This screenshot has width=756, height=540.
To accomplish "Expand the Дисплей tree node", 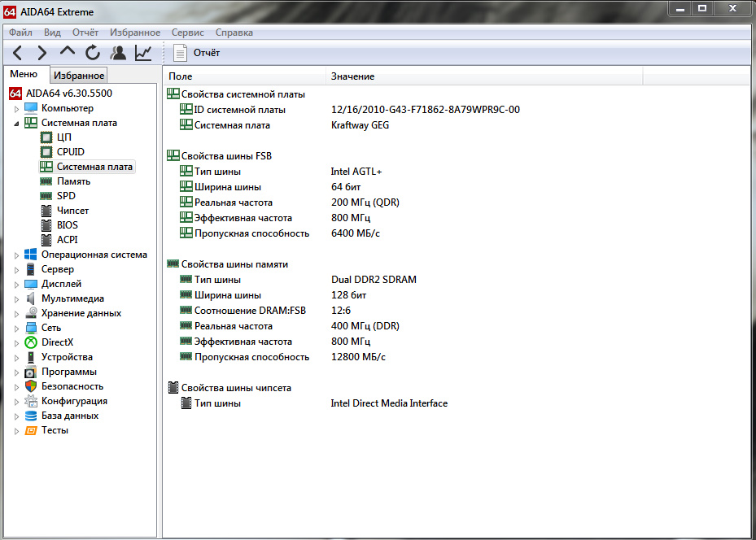I will 16,285.
